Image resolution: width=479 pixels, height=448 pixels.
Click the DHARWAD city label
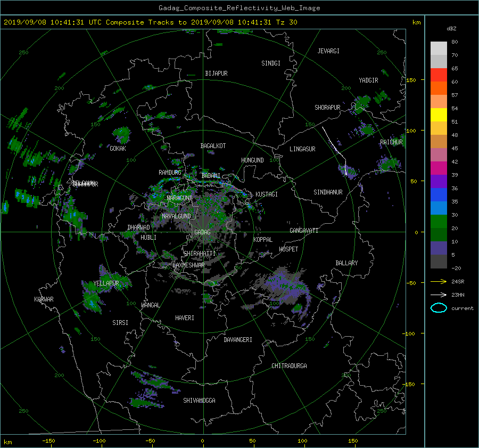(x=138, y=227)
